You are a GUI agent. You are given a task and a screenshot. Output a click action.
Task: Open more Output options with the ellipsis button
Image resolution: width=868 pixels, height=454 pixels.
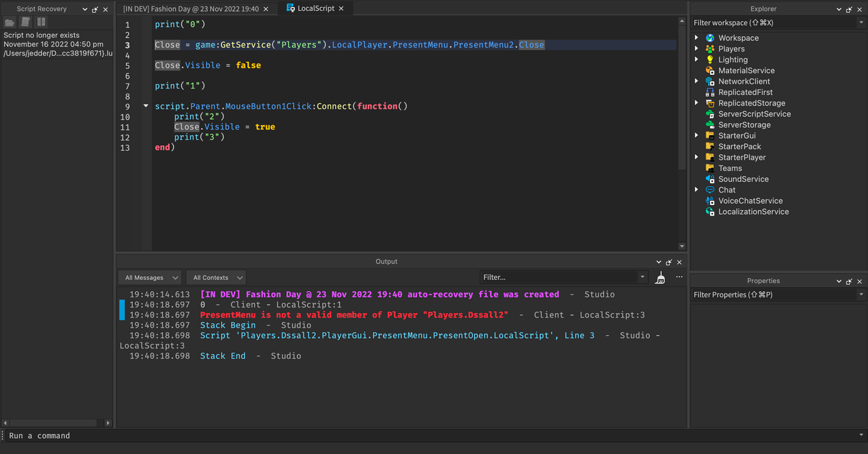point(679,277)
